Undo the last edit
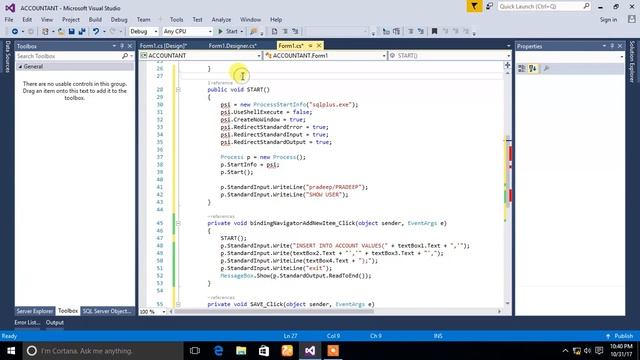 click(x=96, y=31)
